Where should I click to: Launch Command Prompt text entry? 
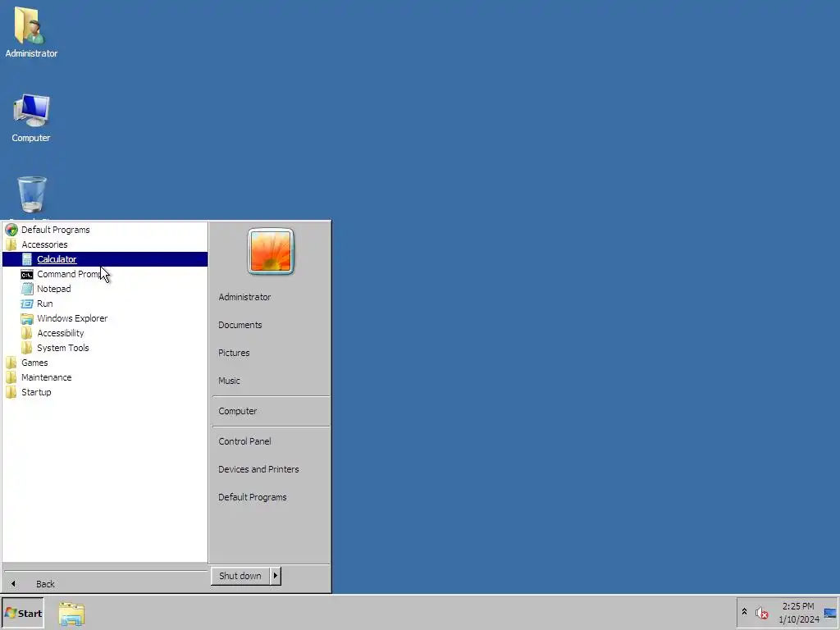click(x=69, y=274)
